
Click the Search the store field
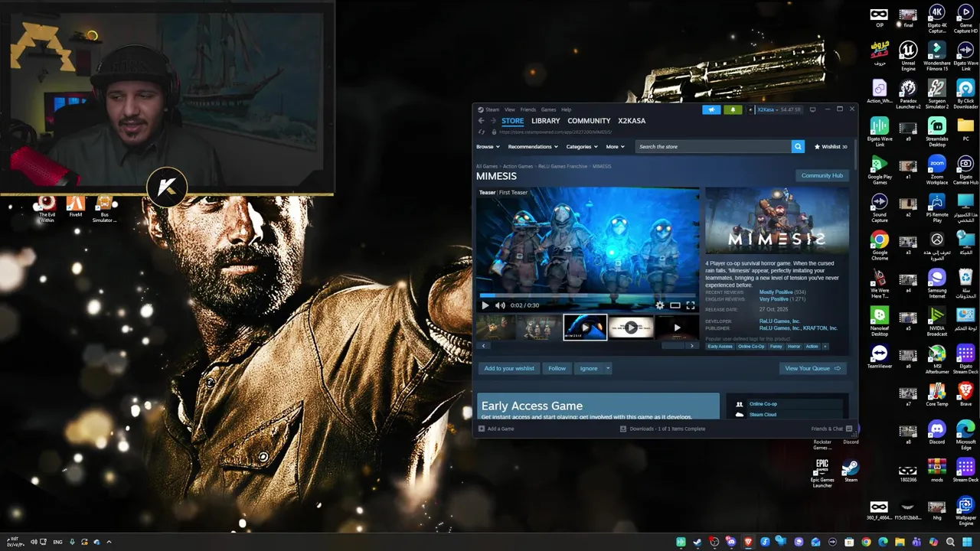(x=714, y=146)
